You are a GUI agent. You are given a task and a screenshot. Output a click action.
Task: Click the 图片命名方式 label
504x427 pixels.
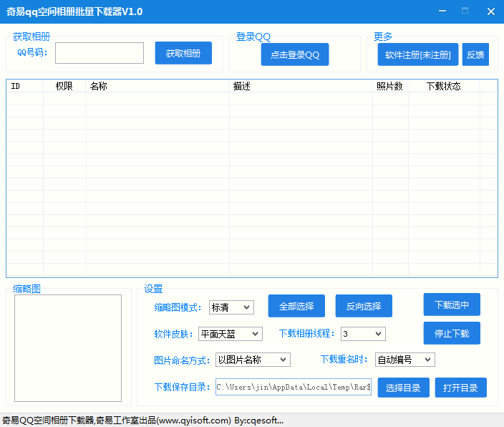click(182, 360)
